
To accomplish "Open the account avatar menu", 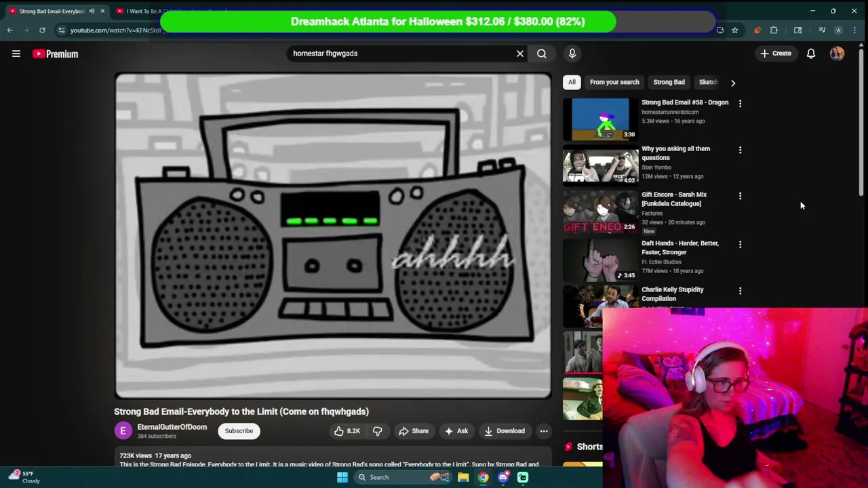I will 837,54.
